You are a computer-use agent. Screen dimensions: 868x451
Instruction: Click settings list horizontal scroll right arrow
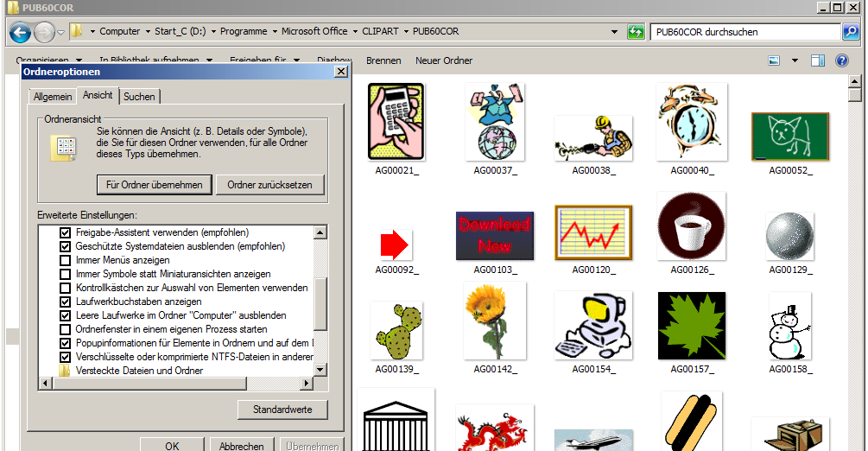pyautogui.click(x=306, y=383)
